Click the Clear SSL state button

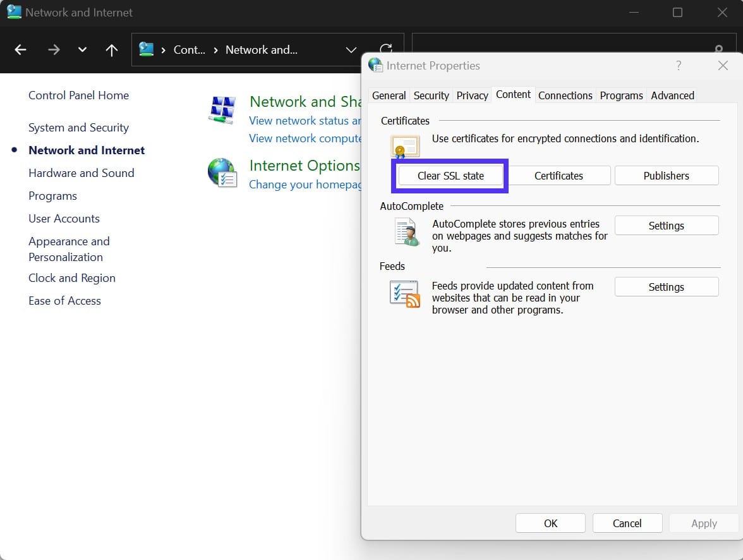click(450, 175)
